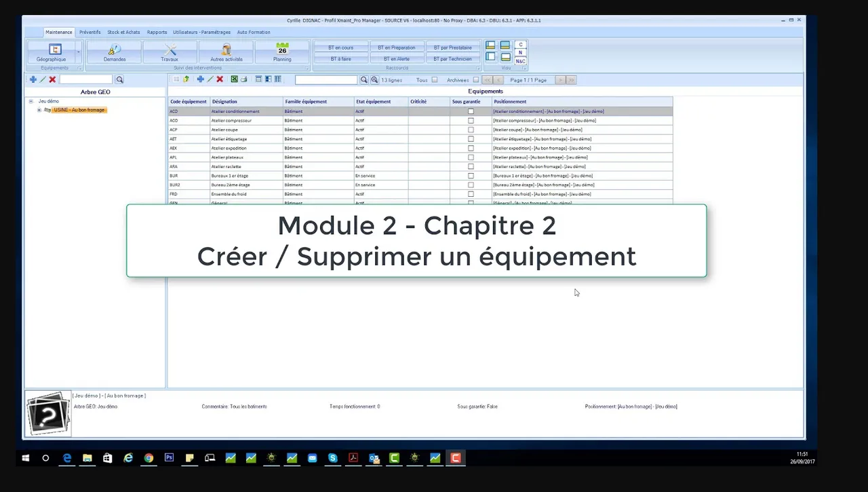Open the Utilisateurs - Paramétrages tab
This screenshot has width=868, height=492.
point(201,32)
